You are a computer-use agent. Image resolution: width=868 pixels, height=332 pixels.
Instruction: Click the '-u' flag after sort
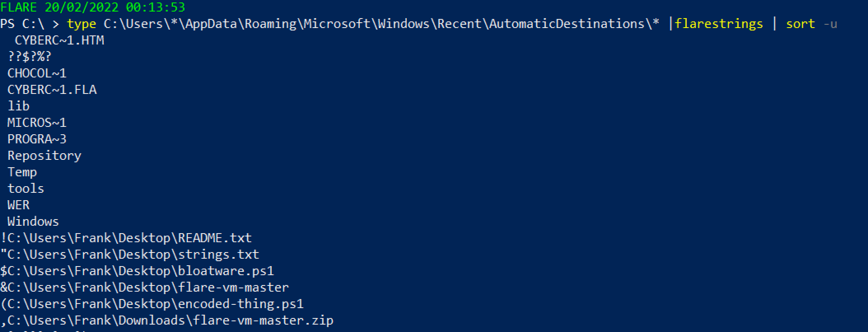[x=830, y=24]
